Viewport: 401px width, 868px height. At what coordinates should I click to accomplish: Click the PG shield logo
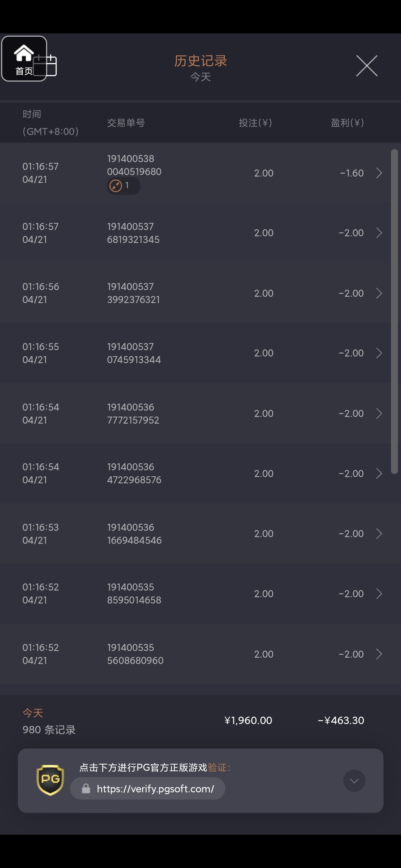(50, 780)
